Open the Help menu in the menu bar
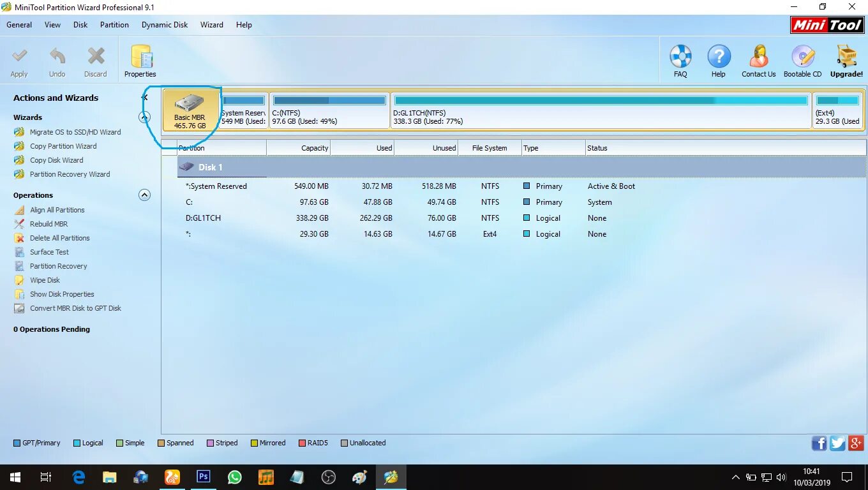Screen dimensions: 868x490 point(244,25)
